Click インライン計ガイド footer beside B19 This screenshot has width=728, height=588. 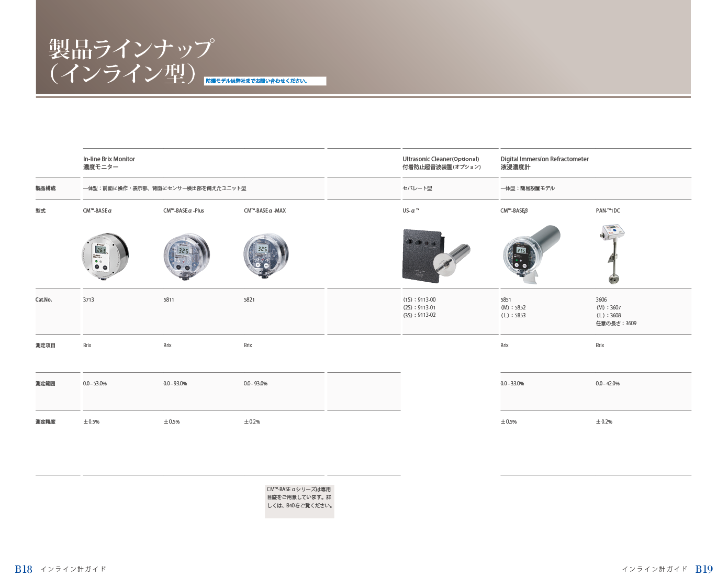pyautogui.click(x=655, y=569)
